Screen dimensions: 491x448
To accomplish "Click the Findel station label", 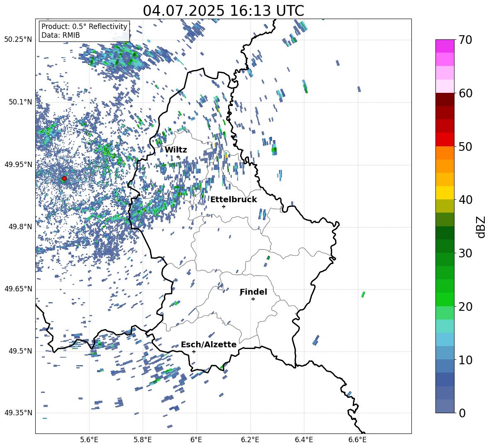I will tap(253, 292).
